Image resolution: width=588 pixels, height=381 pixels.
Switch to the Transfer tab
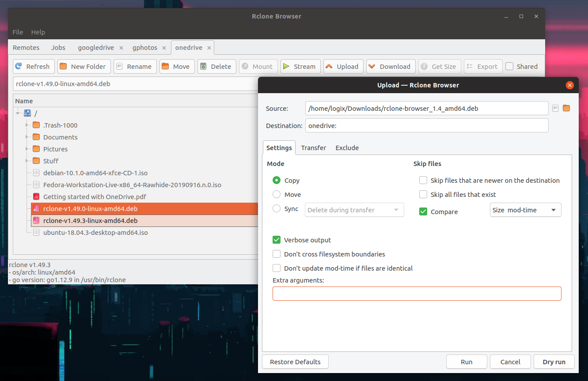[x=313, y=147]
